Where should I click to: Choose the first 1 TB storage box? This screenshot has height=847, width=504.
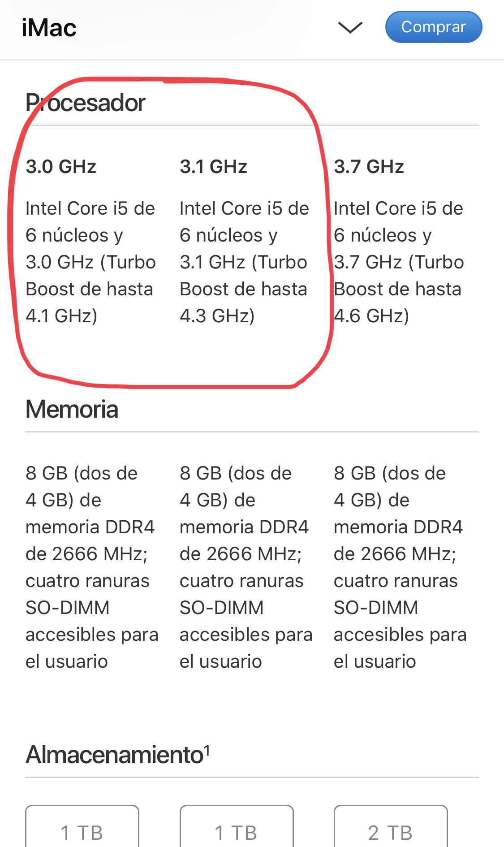point(82,826)
